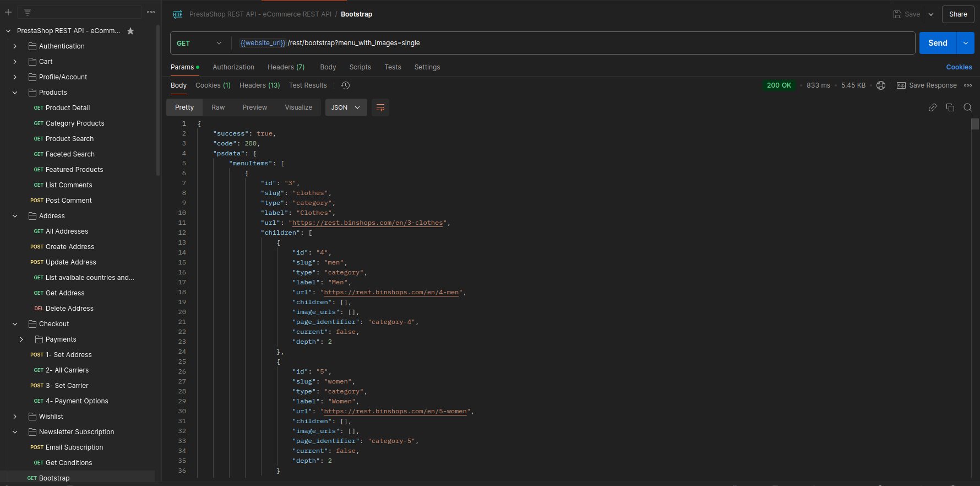Click the sidebar vertical scrollbar
980x486 pixels.
coord(158,99)
